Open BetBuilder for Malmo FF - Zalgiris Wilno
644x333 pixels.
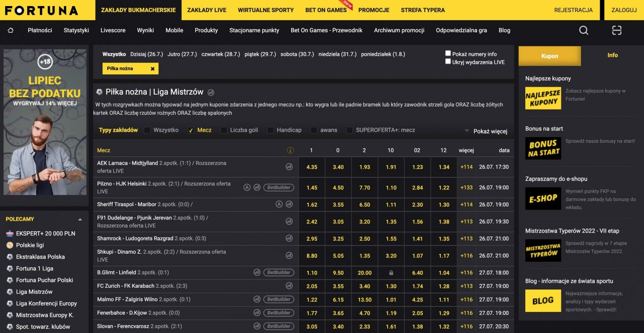point(279,299)
